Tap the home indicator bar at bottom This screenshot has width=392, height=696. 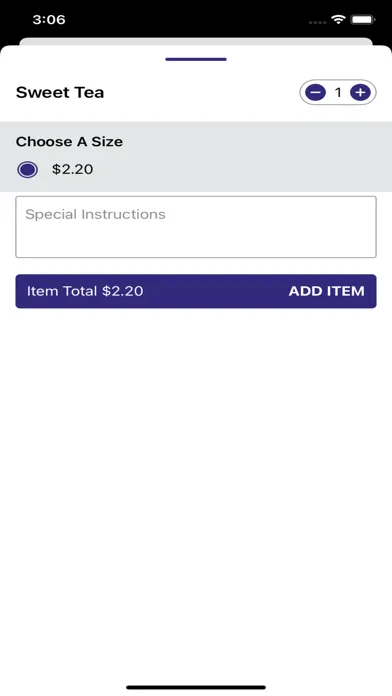[x=196, y=687]
